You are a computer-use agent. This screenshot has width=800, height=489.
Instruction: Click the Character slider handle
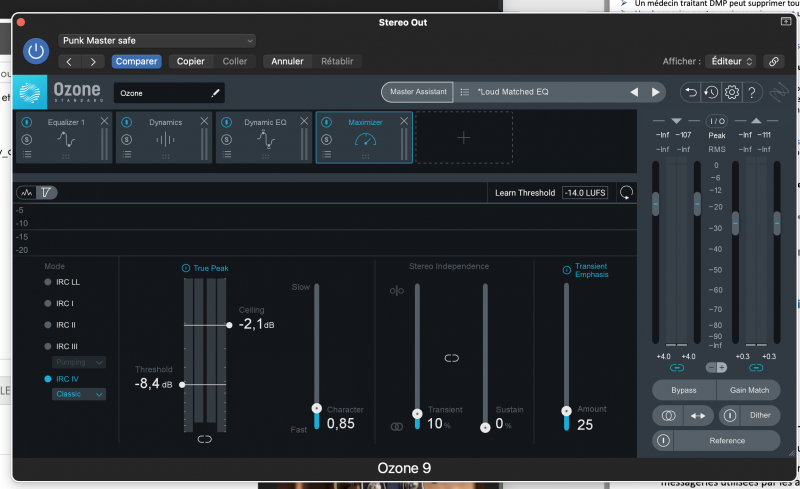click(x=317, y=408)
